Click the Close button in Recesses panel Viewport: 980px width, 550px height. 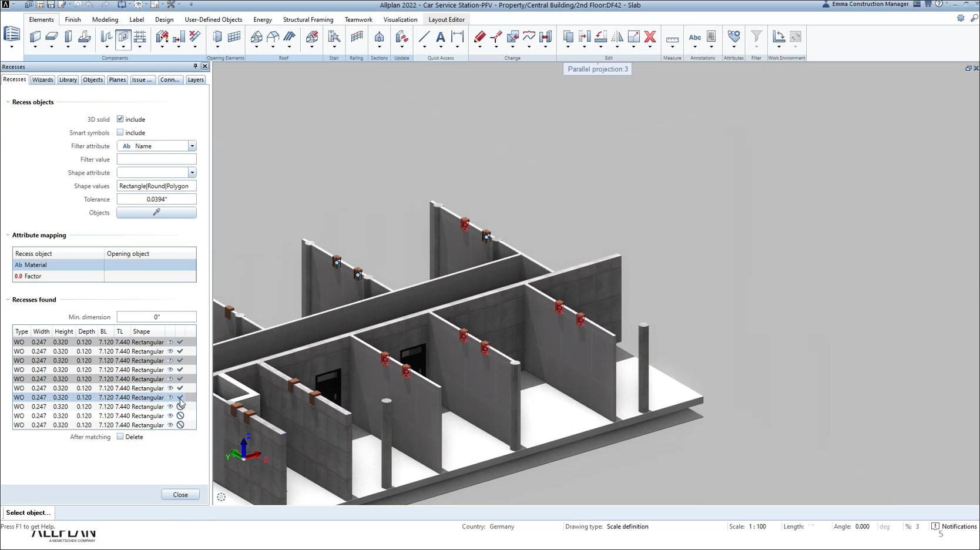(x=180, y=495)
